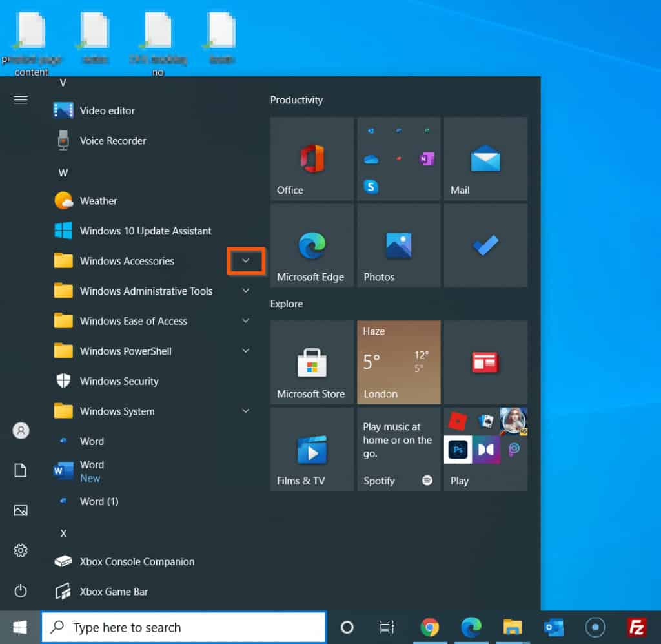Open OneNote in the Office apps tile
661x644 pixels.
(x=427, y=159)
